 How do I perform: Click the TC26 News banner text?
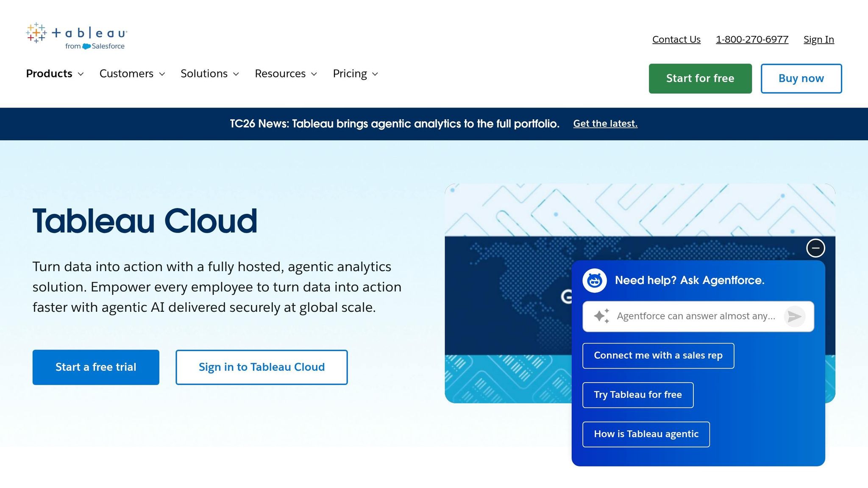pyautogui.click(x=395, y=124)
